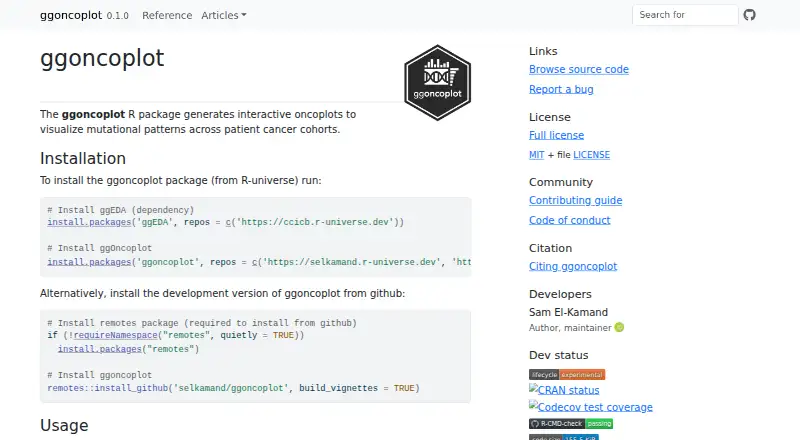Click the Dev status heading
This screenshot has width=800, height=440.
[559, 355]
